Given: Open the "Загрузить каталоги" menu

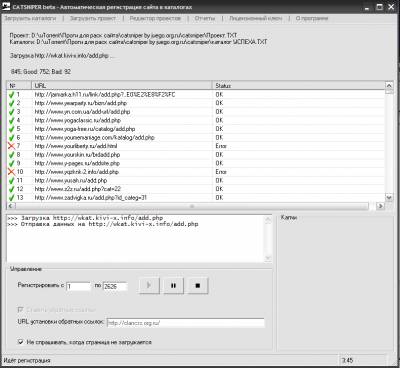Looking at the screenshot, I should click(x=30, y=18).
